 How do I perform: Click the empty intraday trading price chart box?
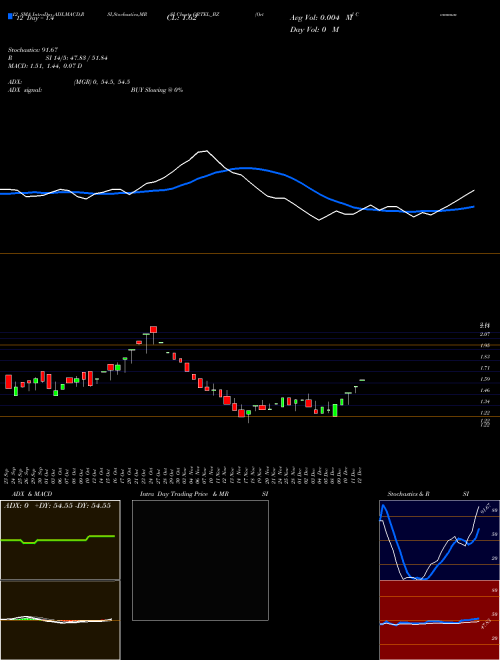click(x=200, y=560)
